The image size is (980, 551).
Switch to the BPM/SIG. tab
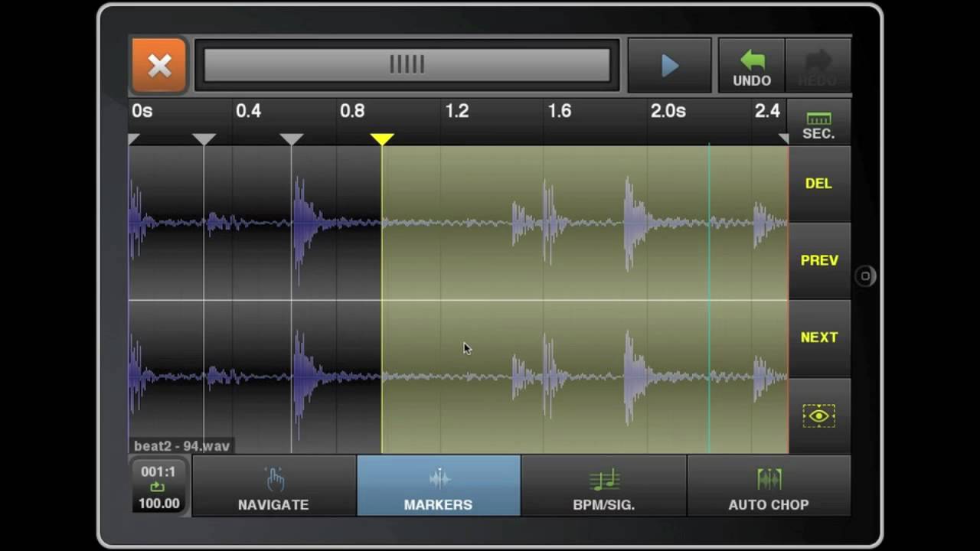coord(604,486)
